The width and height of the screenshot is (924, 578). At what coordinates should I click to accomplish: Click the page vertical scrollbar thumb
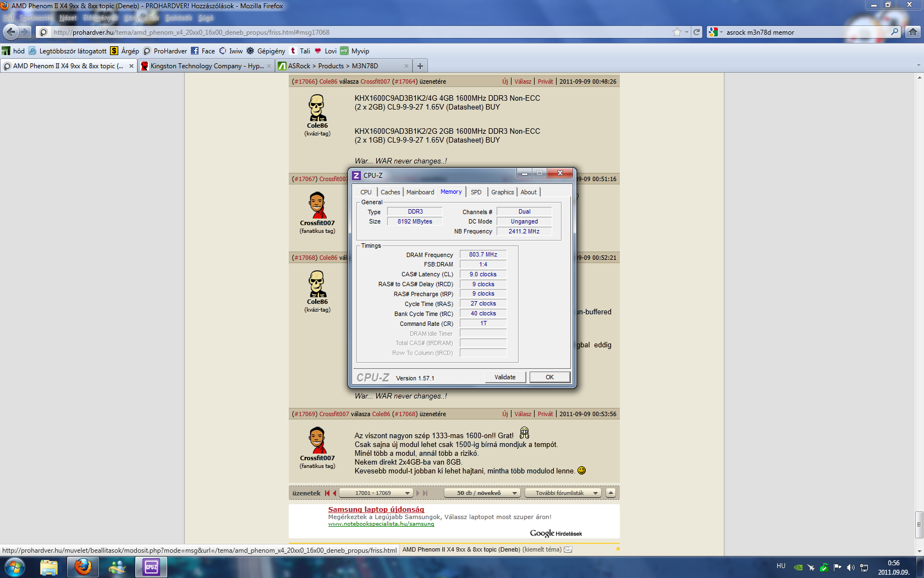coord(919,525)
